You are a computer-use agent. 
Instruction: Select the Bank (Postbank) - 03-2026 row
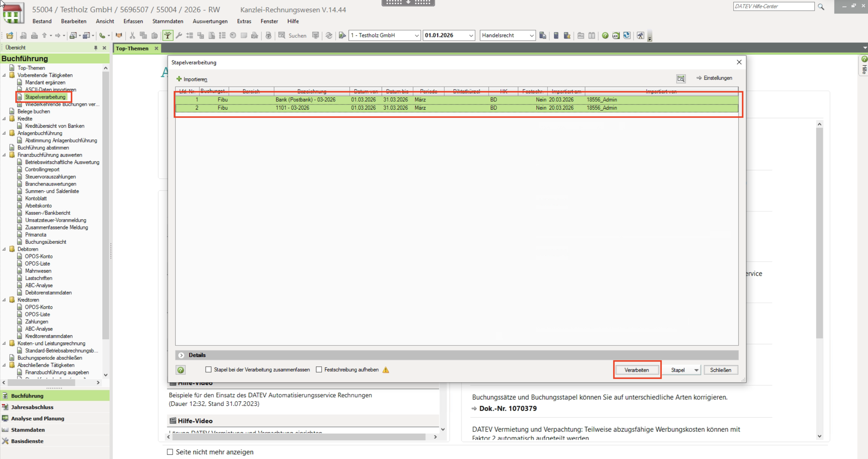tap(457, 100)
